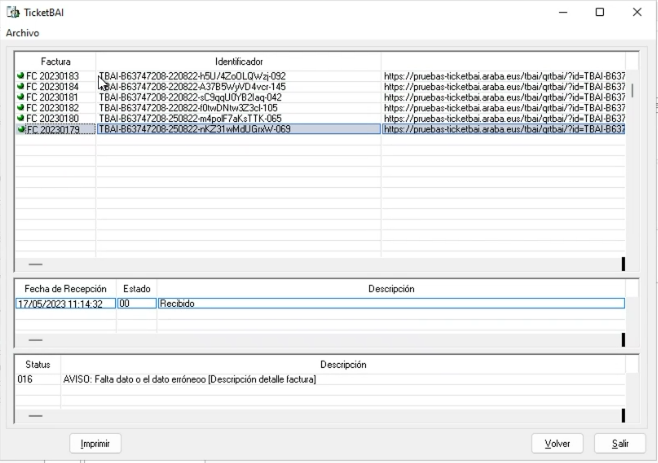Open the Archivo menu
This screenshot has height=463, width=658.
(22, 33)
